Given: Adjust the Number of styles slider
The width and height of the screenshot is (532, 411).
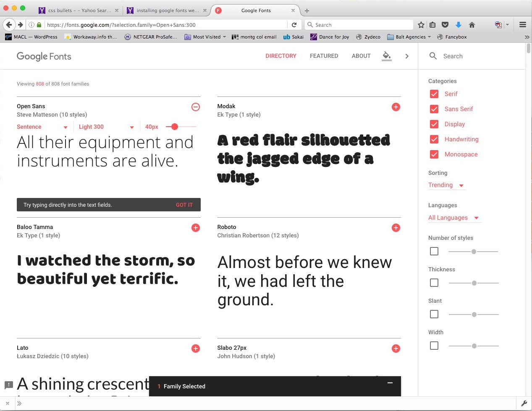Looking at the screenshot, I should coord(473,252).
